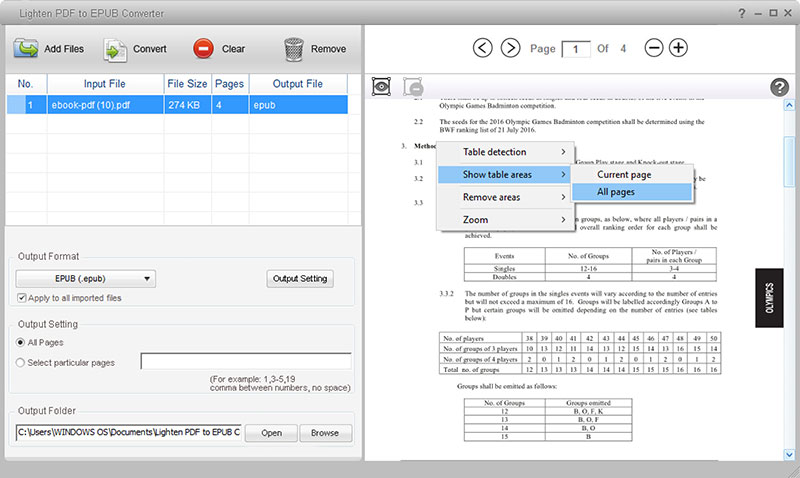The height and width of the screenshot is (478, 800).
Task: Click the Input File column header
Action: coord(105,84)
